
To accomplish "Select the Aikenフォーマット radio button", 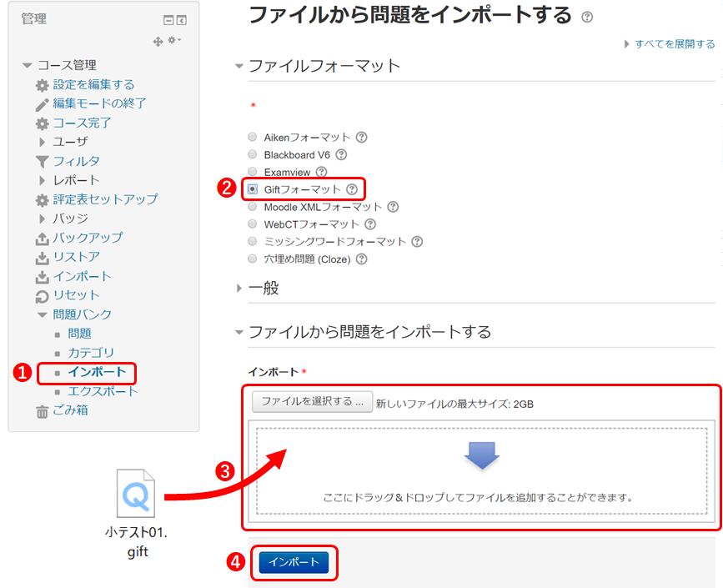I will (253, 138).
